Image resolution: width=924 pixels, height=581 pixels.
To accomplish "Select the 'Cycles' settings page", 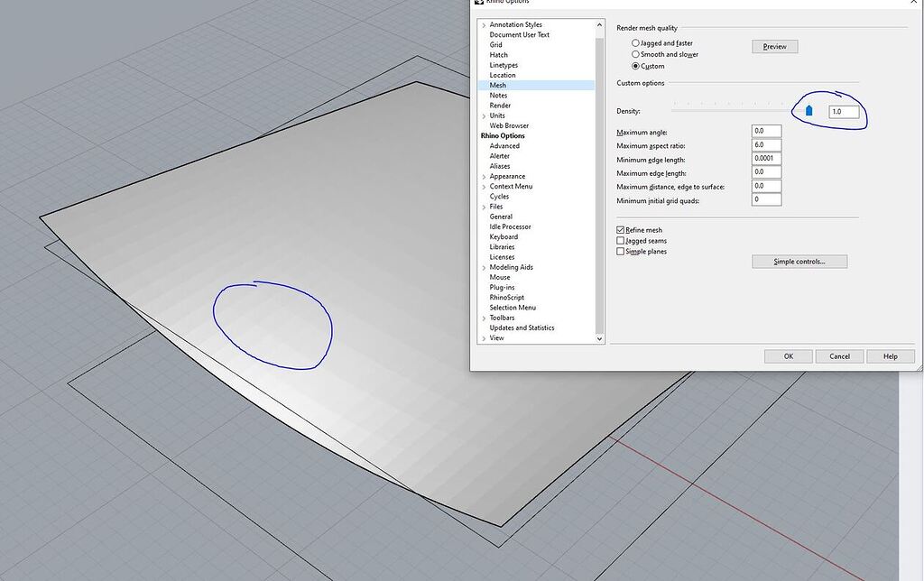I will click(500, 196).
